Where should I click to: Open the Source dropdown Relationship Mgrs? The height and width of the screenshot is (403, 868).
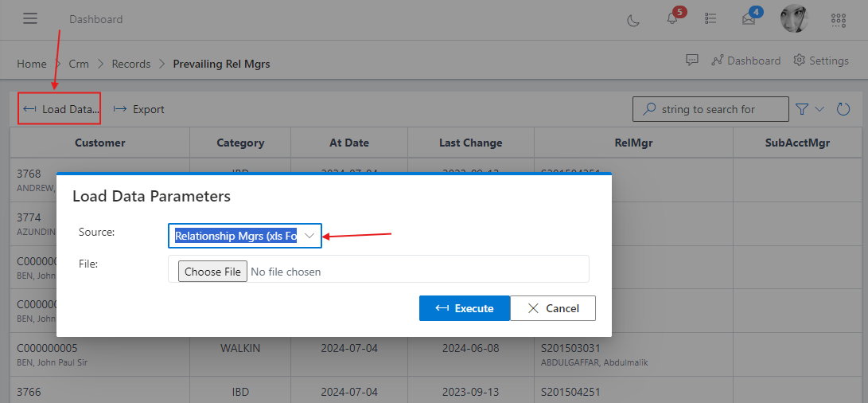[245, 236]
